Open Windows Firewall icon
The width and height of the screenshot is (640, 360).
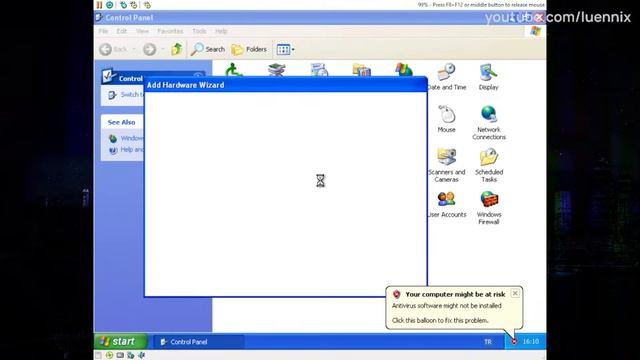[489, 208]
